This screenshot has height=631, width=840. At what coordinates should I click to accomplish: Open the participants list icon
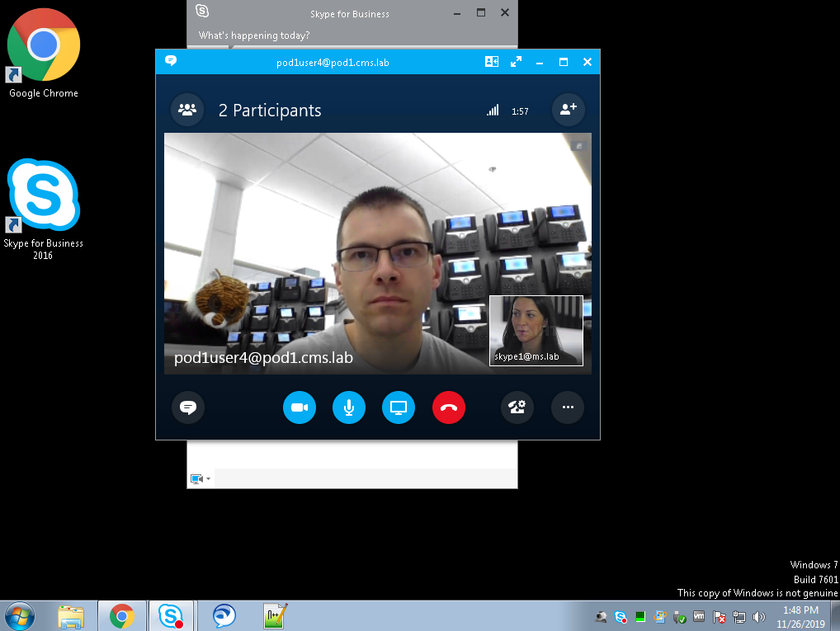click(187, 110)
